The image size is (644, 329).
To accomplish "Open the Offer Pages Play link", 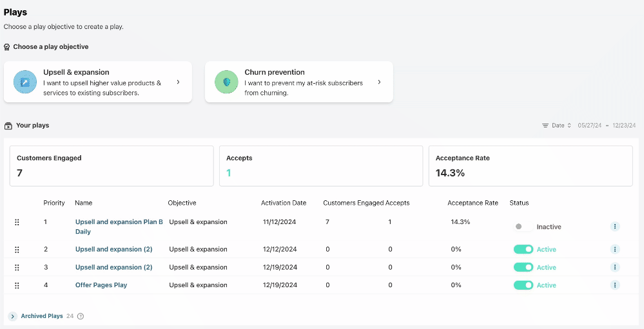I will (x=101, y=285).
